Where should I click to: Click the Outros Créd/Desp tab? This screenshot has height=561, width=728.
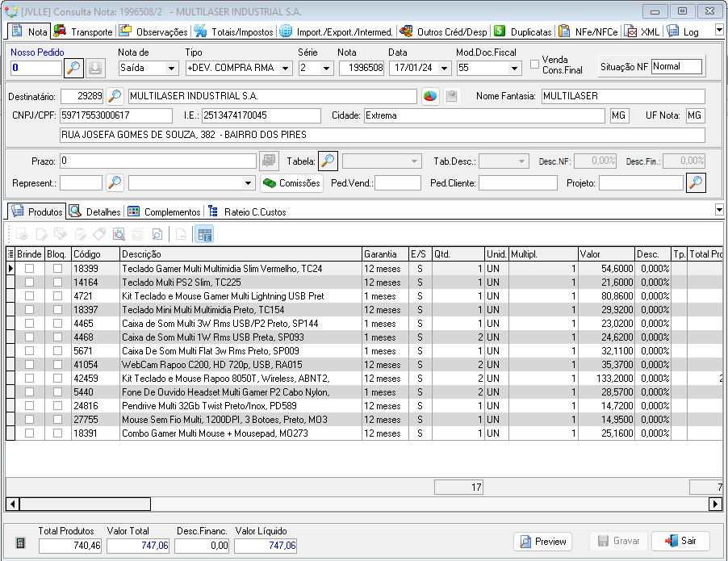point(443,31)
